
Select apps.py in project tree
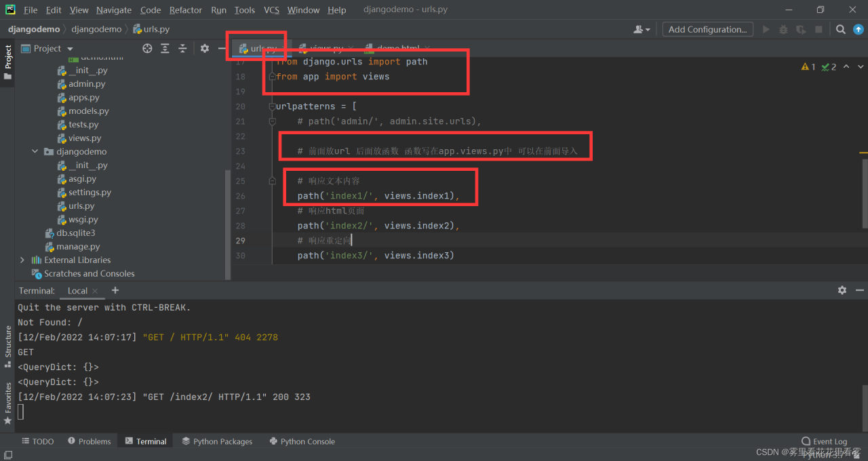coord(84,98)
